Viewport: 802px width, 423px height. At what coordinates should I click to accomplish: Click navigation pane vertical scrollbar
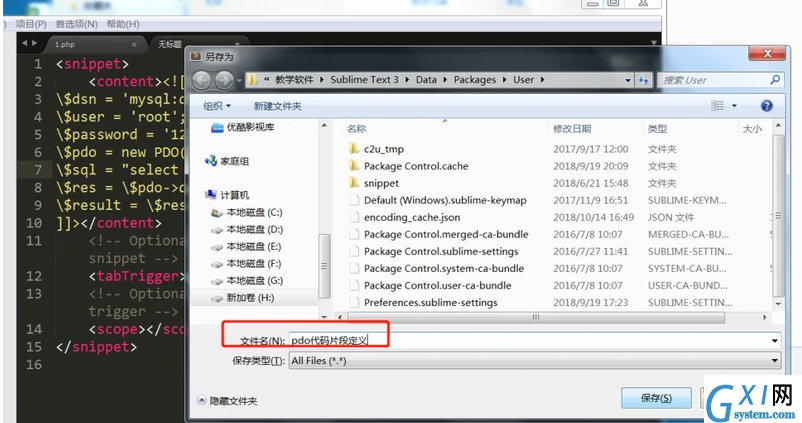pos(324,266)
